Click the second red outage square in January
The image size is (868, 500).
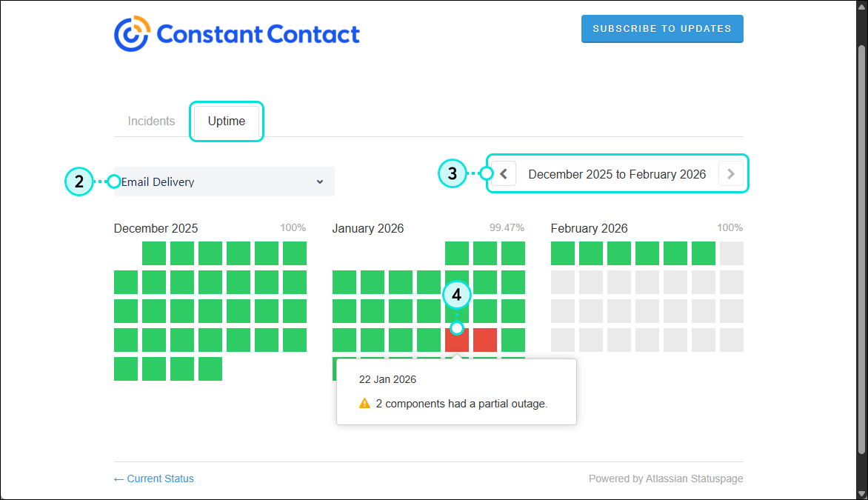tap(484, 339)
